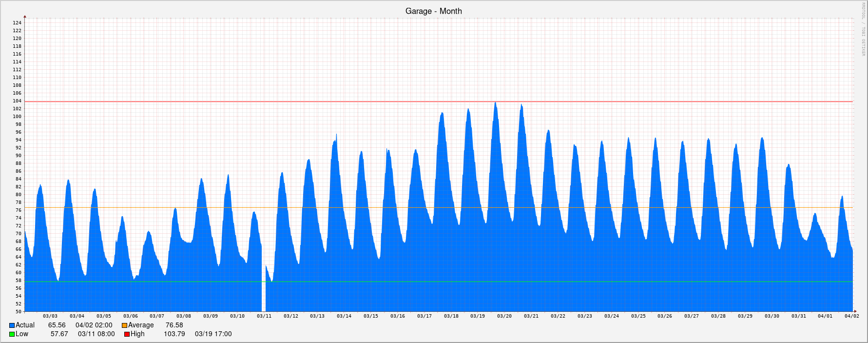Click the 03/20 date label on x-axis
This screenshot has width=868, height=343.
point(504,316)
